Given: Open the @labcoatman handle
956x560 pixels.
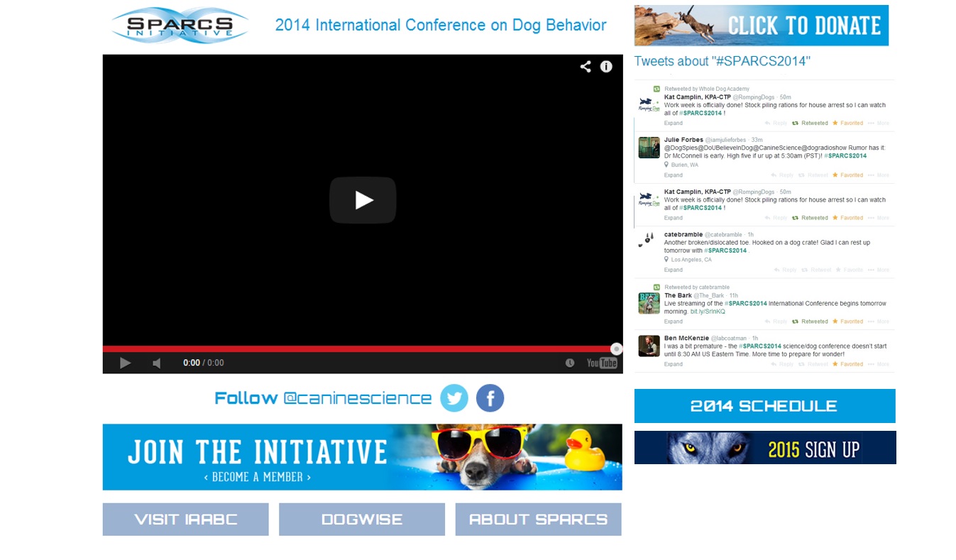Looking at the screenshot, I should [729, 339].
